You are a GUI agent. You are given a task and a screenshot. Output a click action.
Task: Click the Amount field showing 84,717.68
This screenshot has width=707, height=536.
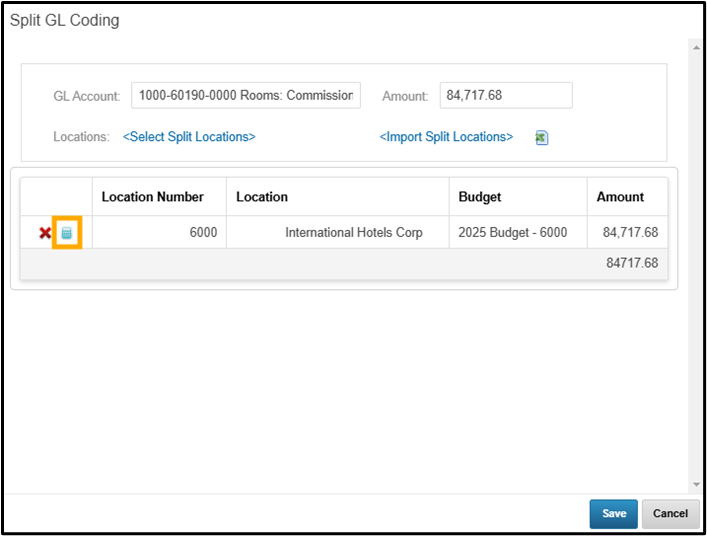(x=505, y=96)
